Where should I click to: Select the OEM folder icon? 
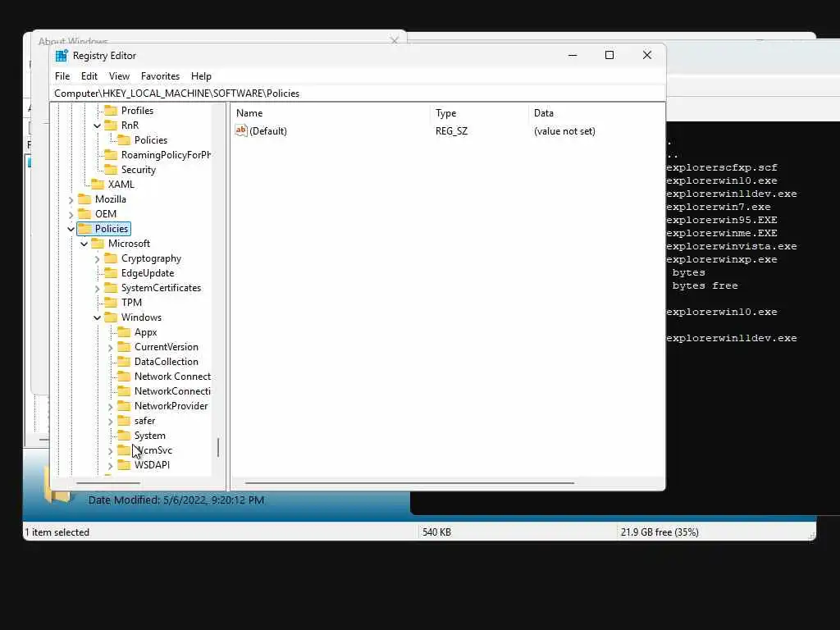84,214
